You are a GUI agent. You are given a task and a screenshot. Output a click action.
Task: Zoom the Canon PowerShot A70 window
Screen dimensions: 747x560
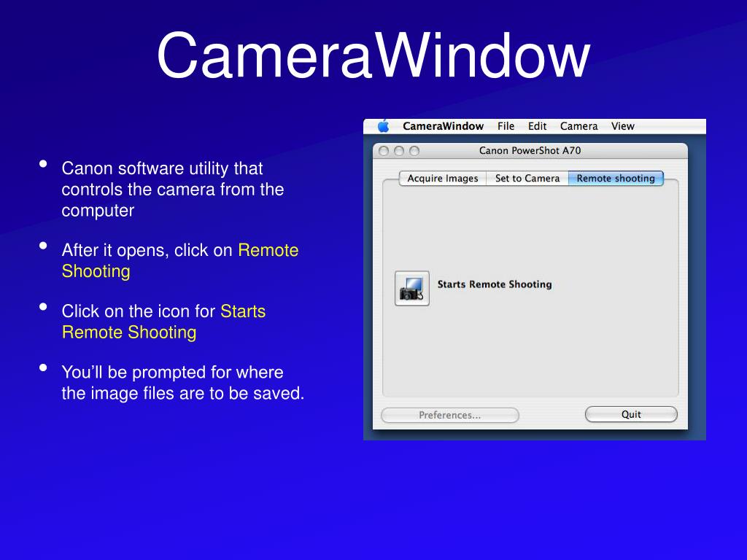414,151
